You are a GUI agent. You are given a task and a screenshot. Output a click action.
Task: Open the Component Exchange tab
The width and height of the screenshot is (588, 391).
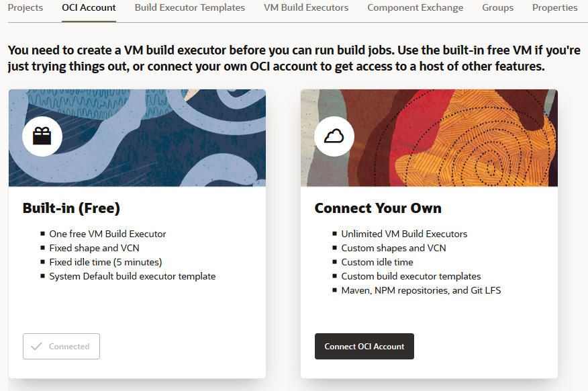pos(414,8)
